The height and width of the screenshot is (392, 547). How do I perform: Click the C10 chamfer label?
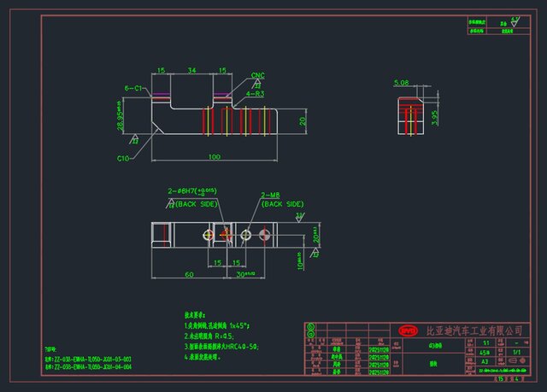(x=123, y=159)
